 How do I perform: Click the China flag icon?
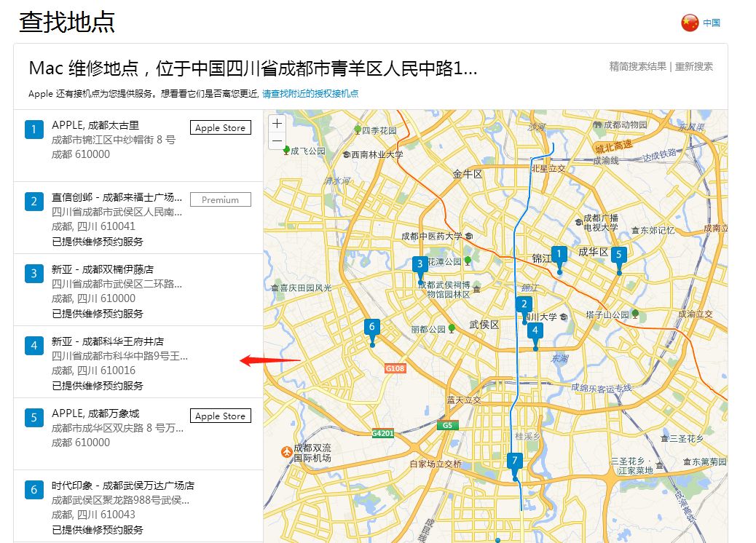click(x=690, y=23)
